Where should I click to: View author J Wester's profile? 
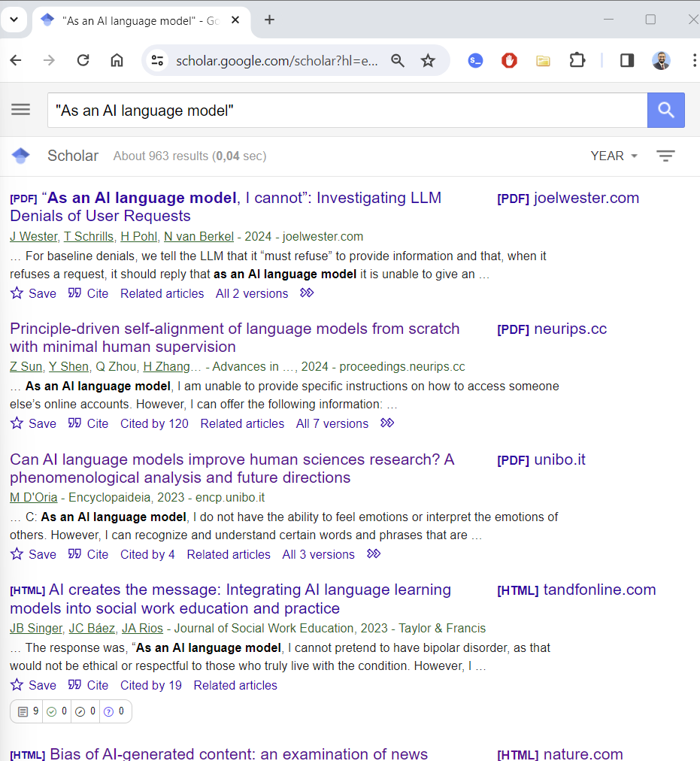tap(34, 236)
